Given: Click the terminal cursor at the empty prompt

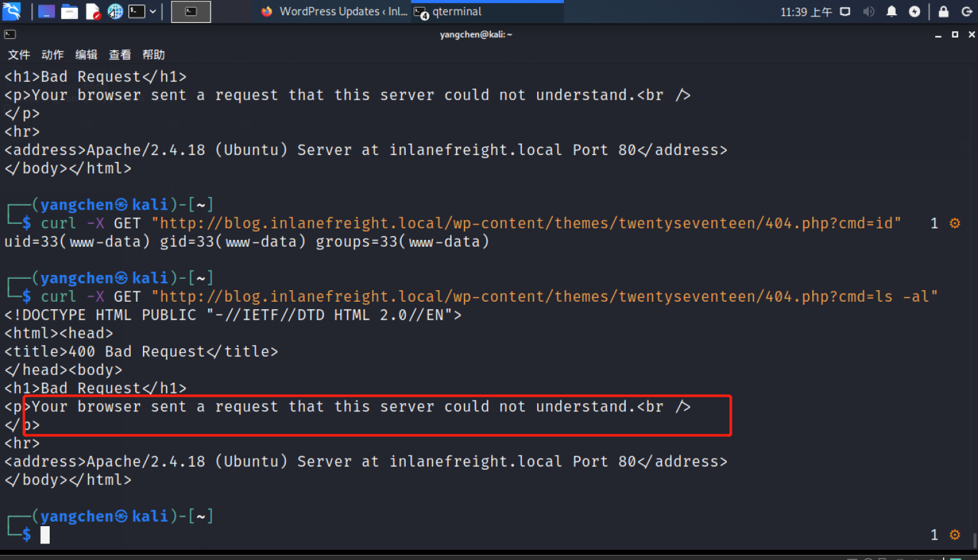Looking at the screenshot, I should click(45, 534).
